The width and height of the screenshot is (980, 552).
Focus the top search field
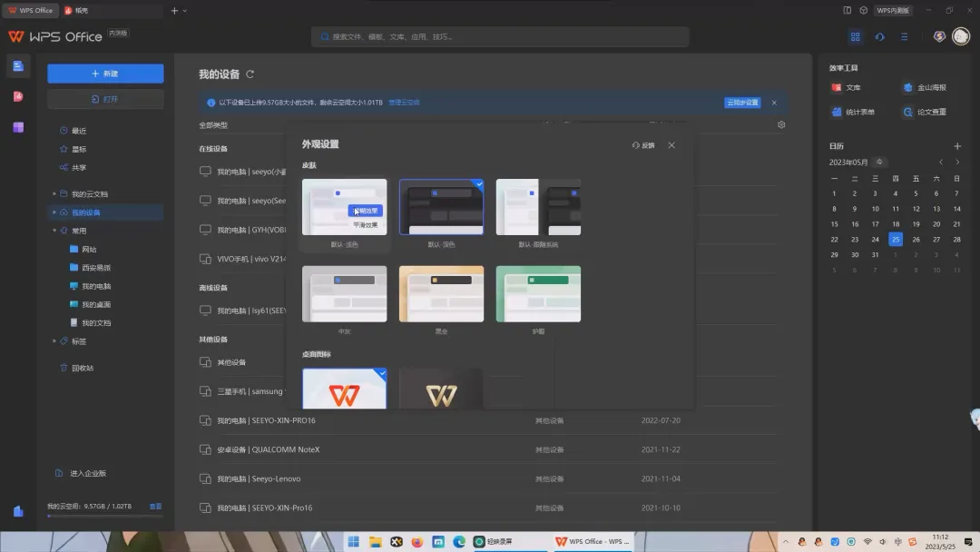(500, 37)
